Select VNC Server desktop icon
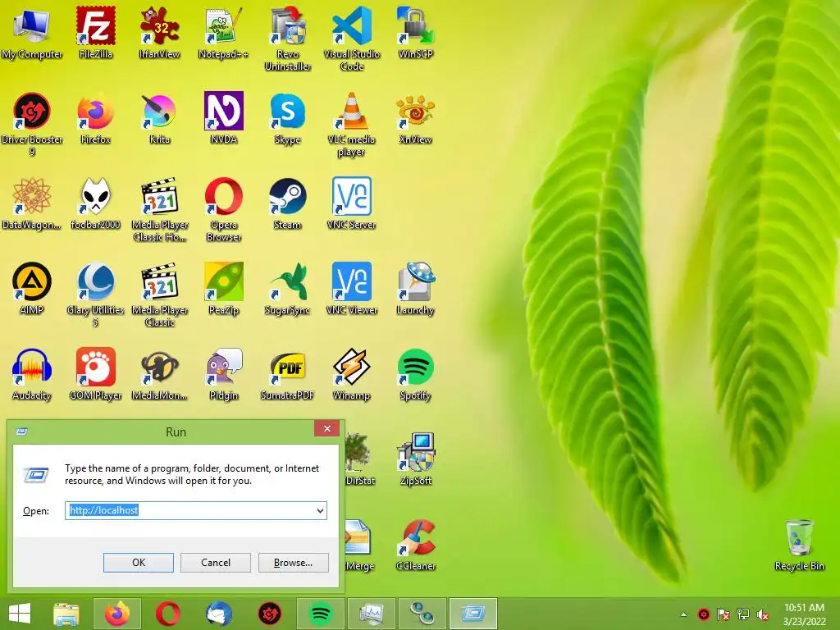This screenshot has height=630, width=840. (x=351, y=203)
